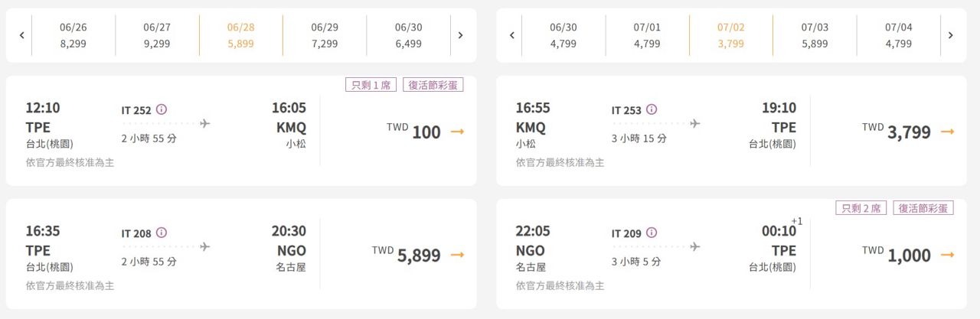Viewport: 980px width, 319px height.
Task: Click the 復活節彩蛋 tag on IT 252
Action: 433,85
